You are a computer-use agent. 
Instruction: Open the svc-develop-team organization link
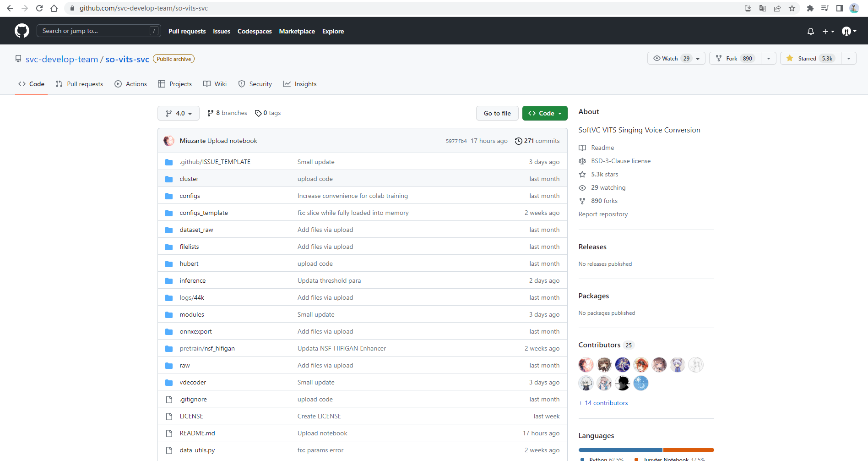pyautogui.click(x=62, y=59)
